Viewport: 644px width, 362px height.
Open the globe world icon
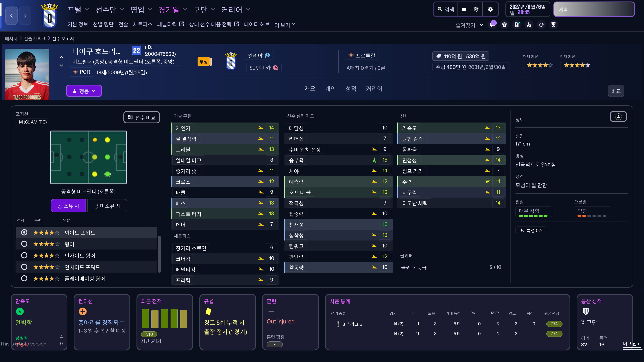click(476, 10)
